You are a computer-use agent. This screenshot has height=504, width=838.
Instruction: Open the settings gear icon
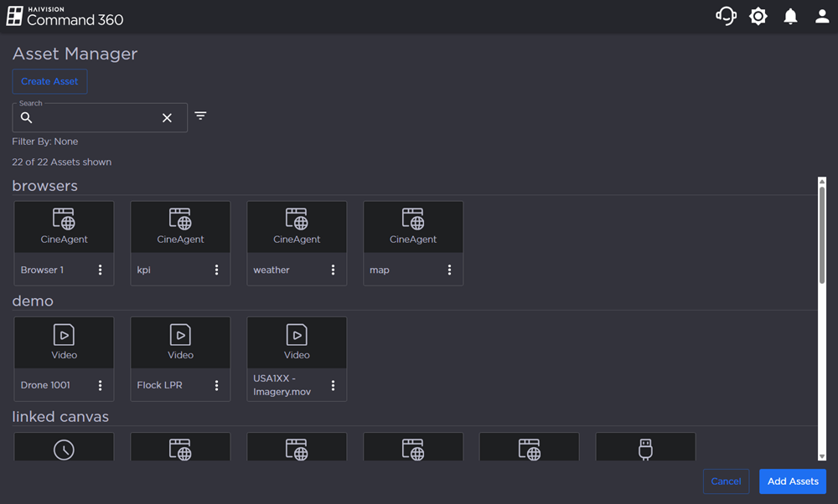click(758, 16)
